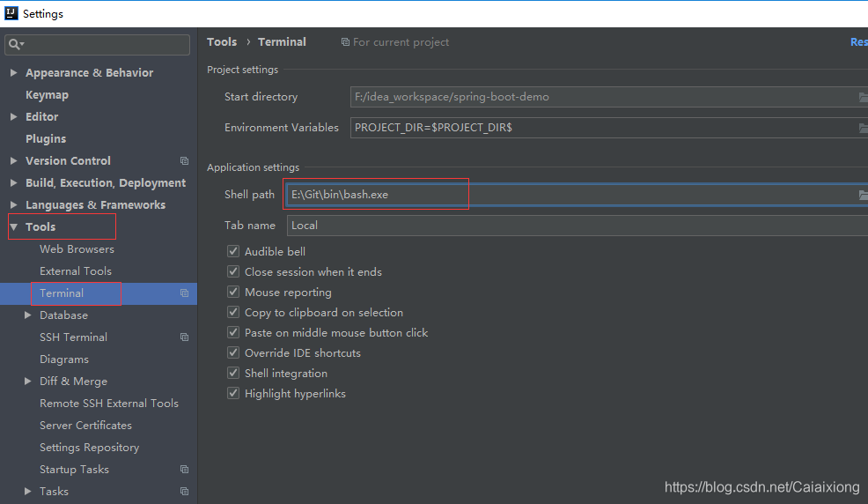Open Startup Tasks settings
The width and height of the screenshot is (868, 504).
pos(74,469)
